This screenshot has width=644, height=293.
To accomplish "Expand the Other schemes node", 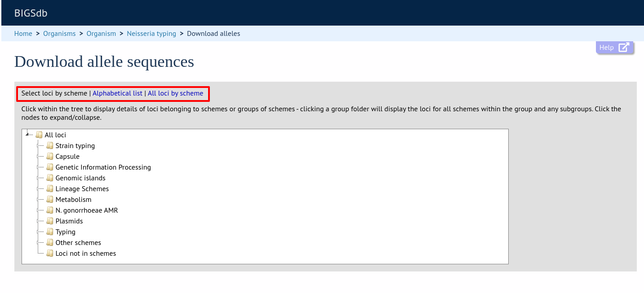I will click(38, 242).
